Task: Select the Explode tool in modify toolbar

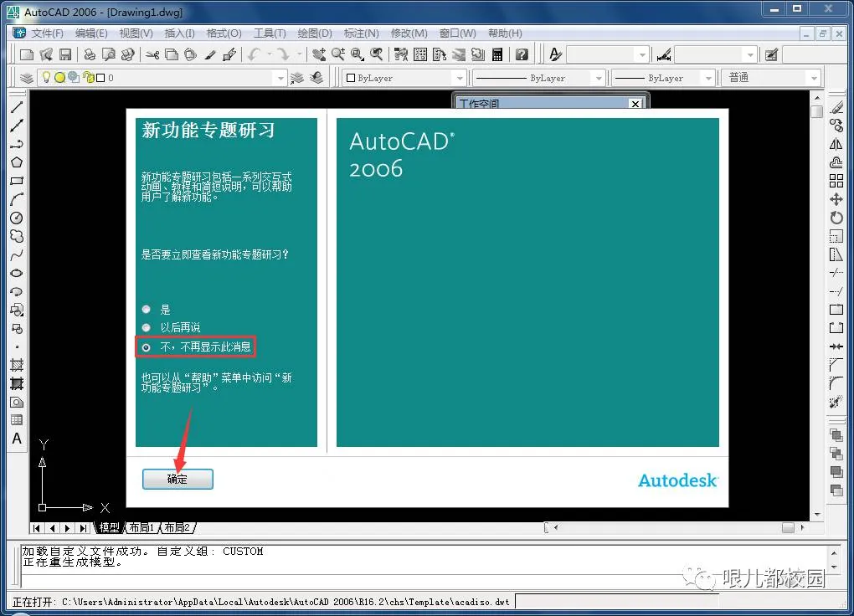Action: [836, 402]
